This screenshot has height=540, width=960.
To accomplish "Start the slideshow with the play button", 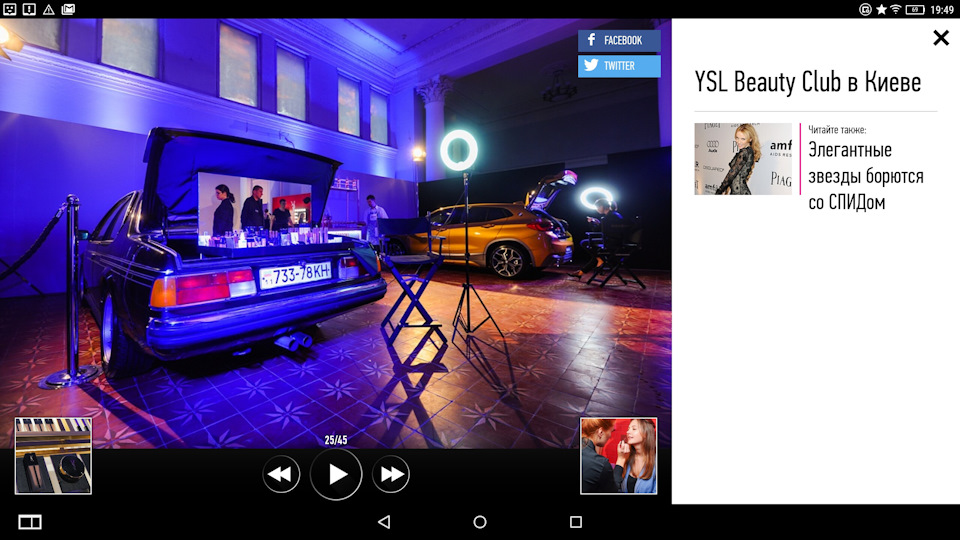I will (336, 474).
